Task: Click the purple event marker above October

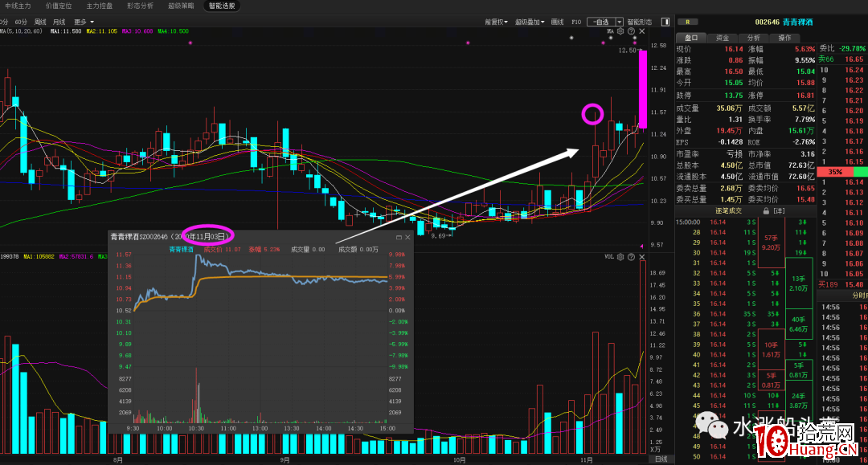Action: (x=468, y=43)
